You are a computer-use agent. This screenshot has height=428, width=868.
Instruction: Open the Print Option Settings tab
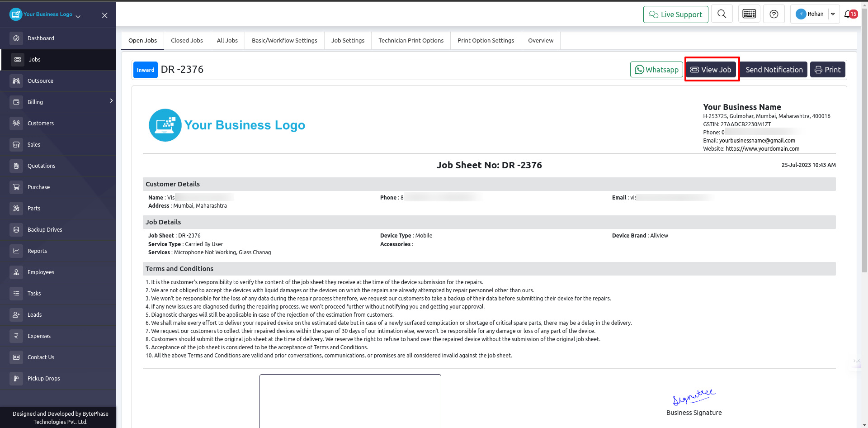tap(486, 41)
